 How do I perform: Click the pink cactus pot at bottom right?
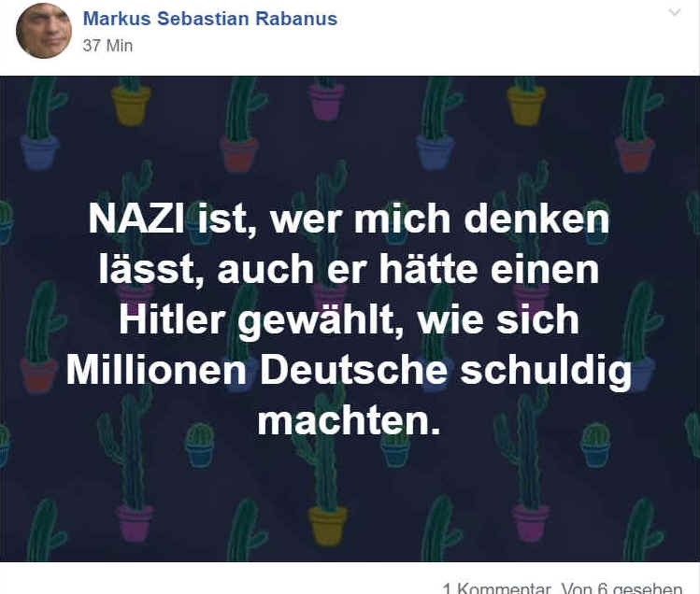click(530, 522)
